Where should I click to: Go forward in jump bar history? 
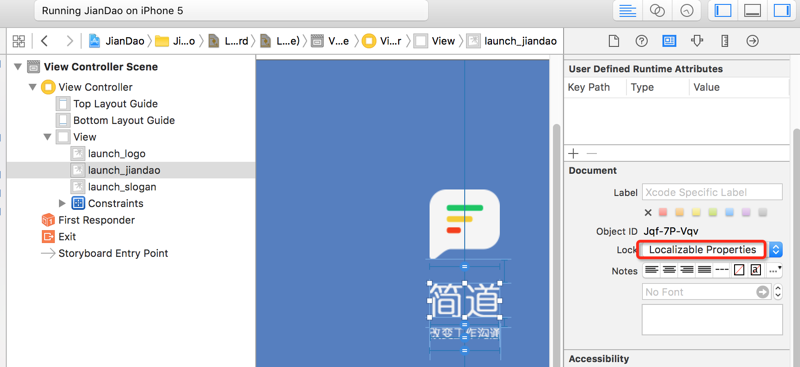click(x=70, y=41)
